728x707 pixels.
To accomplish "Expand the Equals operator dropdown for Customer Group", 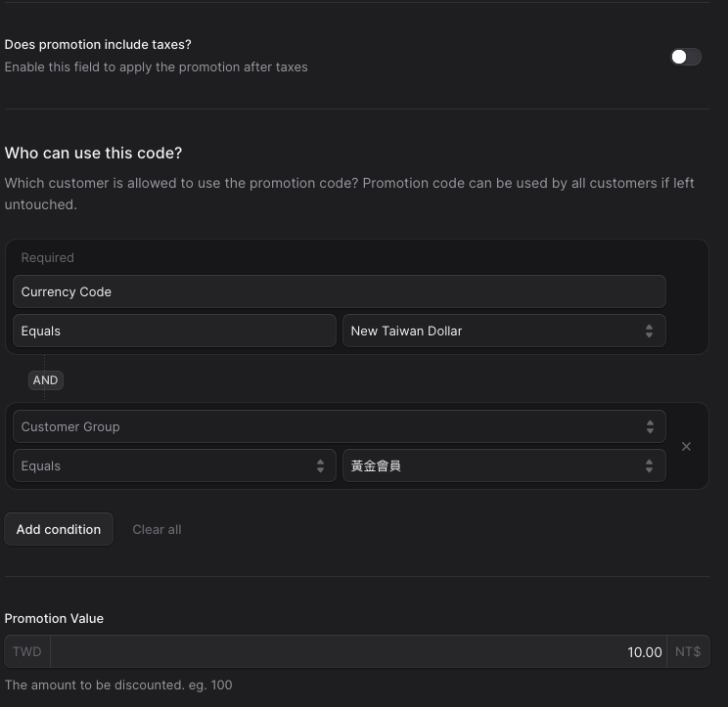I will pyautogui.click(x=174, y=466).
